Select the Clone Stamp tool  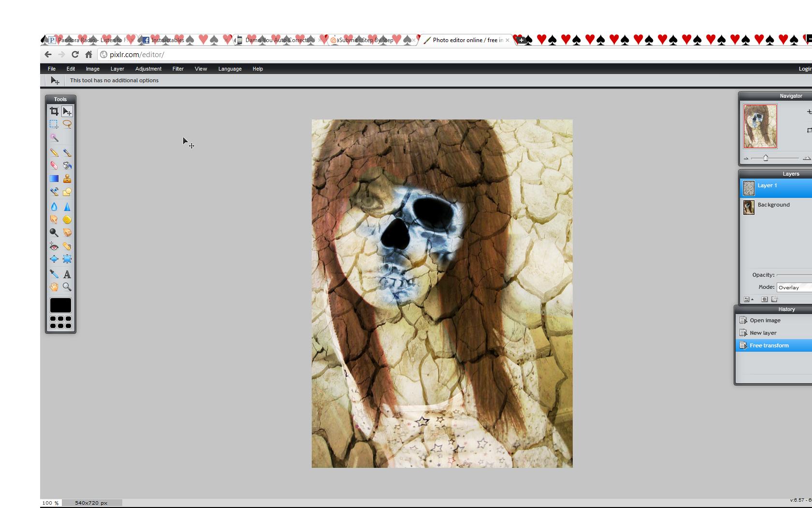point(67,179)
